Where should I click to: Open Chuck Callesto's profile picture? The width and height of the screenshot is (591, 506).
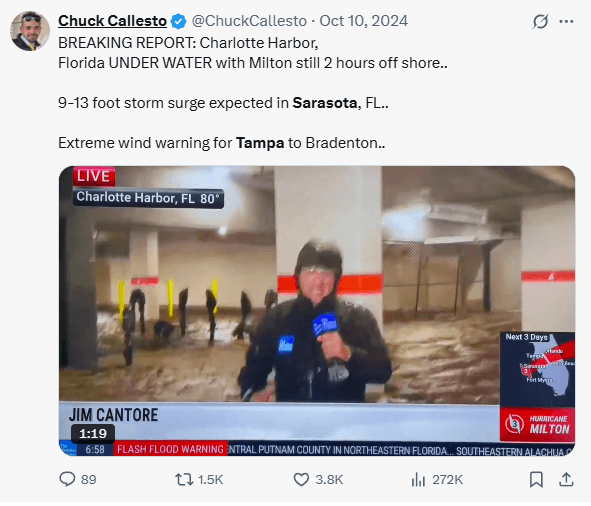[30, 31]
